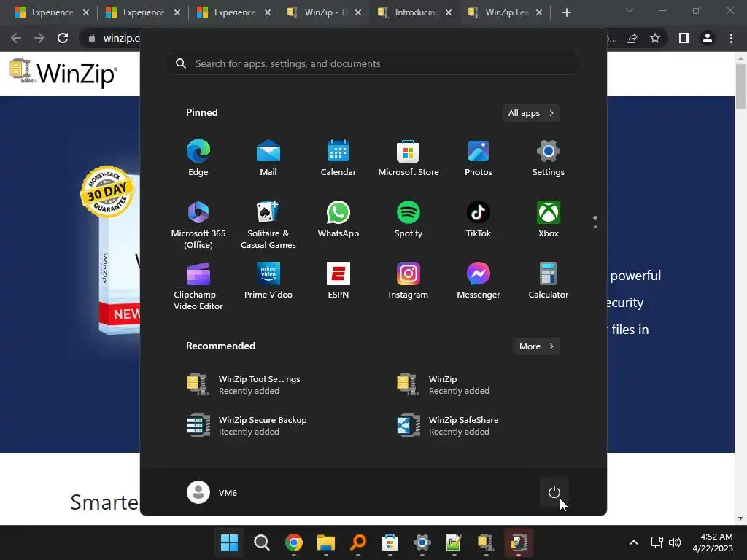Screen dimensions: 747x560
Task: Open Chrome profile menu
Action: pyautogui.click(x=708, y=38)
